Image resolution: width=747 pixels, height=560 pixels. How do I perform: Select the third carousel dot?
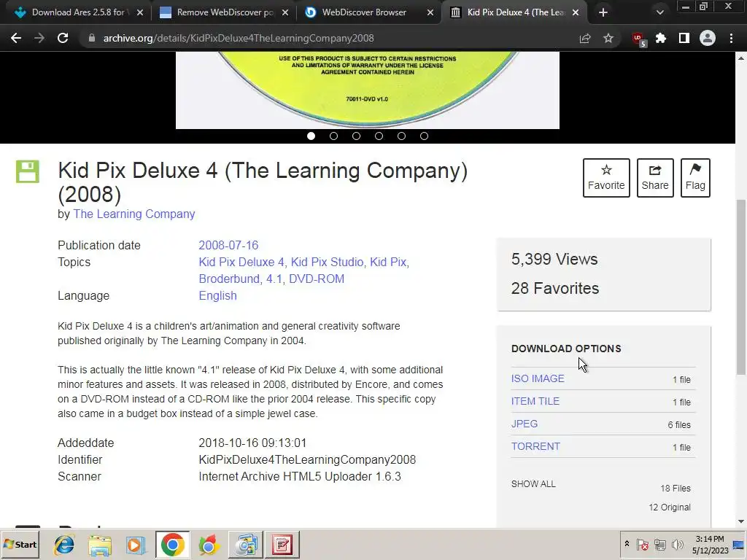click(x=356, y=136)
